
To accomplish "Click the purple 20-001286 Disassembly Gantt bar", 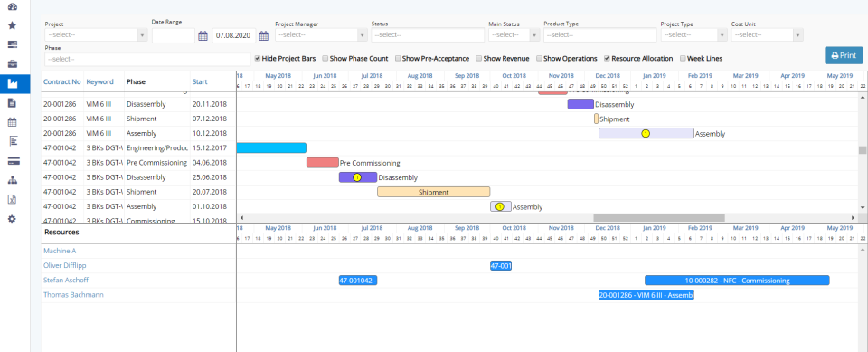I will coord(580,104).
